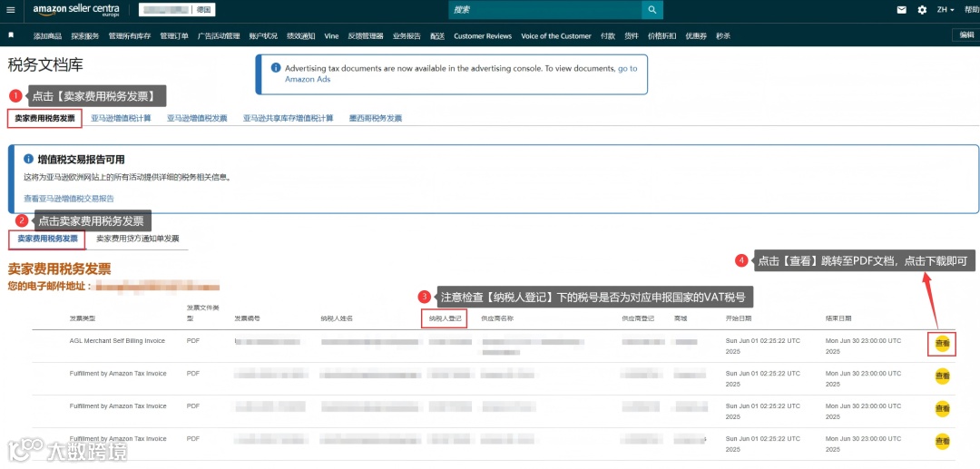Select the top 卖家费用税务发票 tab
This screenshot has height=469, width=980.
[x=44, y=118]
